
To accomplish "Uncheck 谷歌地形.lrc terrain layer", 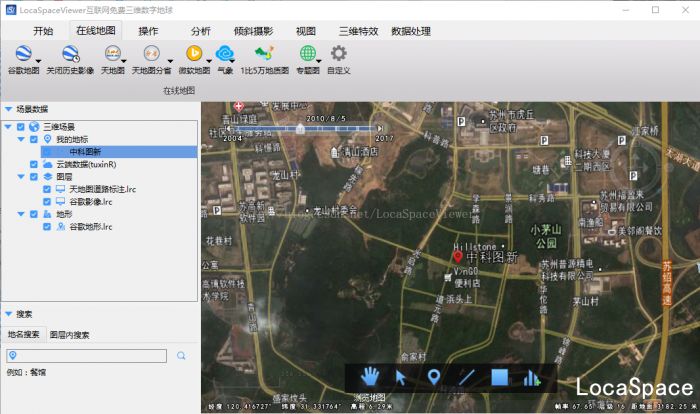I will point(47,227).
